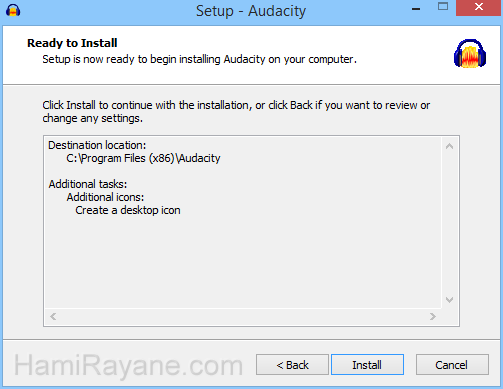The width and height of the screenshot is (503, 389).
Task: Click the scroll right arrow in summary box
Action: [x=432, y=316]
